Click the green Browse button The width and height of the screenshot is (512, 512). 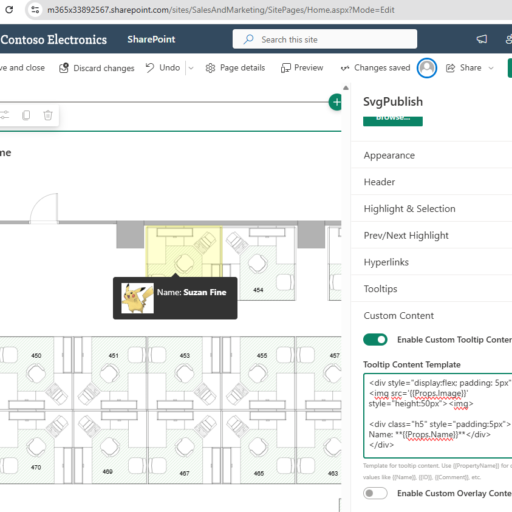point(393,120)
